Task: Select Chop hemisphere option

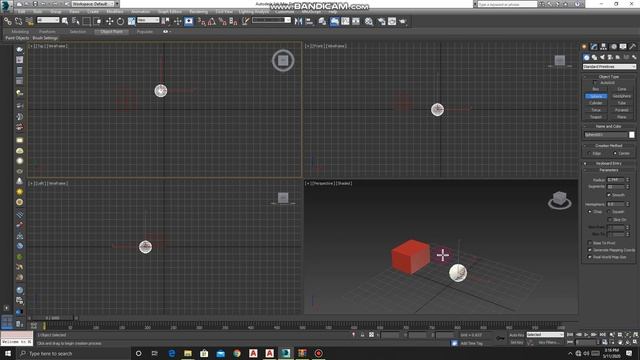Action: click(x=590, y=212)
